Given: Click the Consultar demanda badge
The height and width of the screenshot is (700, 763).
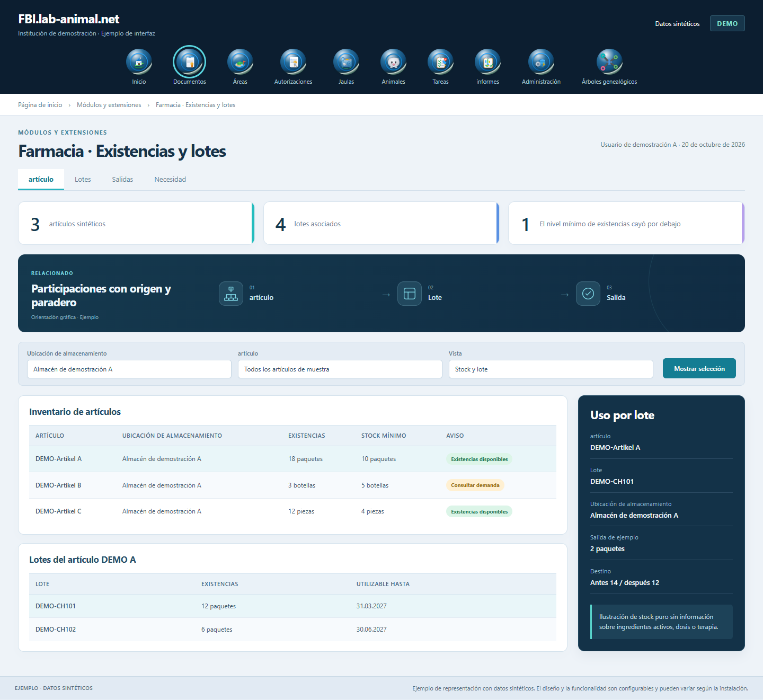Looking at the screenshot, I should tap(475, 485).
